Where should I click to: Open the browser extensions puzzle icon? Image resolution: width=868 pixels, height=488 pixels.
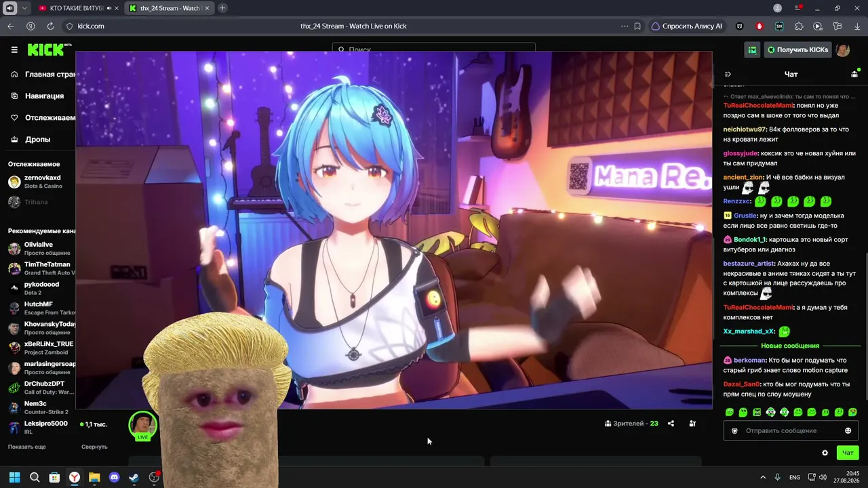pos(799,26)
